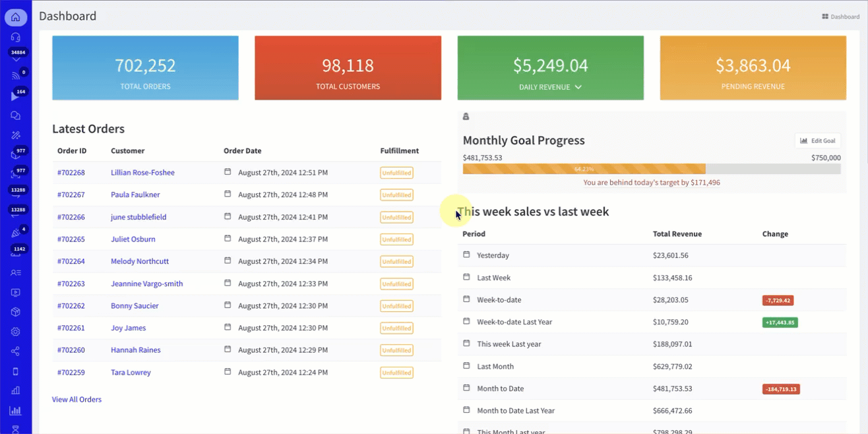Select the magic wand sidebar icon
This screenshot has height=434, width=868.
15,135
